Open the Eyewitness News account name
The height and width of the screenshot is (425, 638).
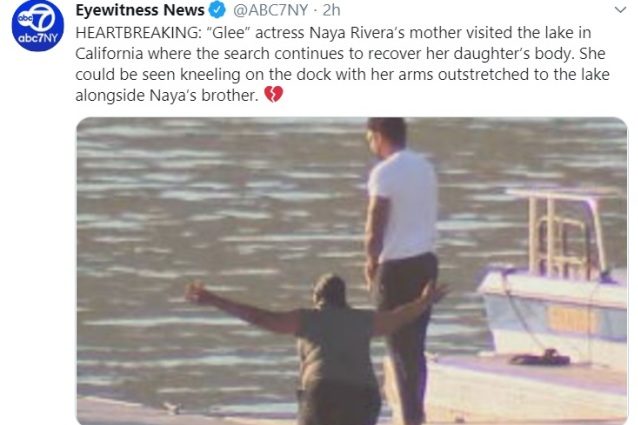tap(140, 10)
